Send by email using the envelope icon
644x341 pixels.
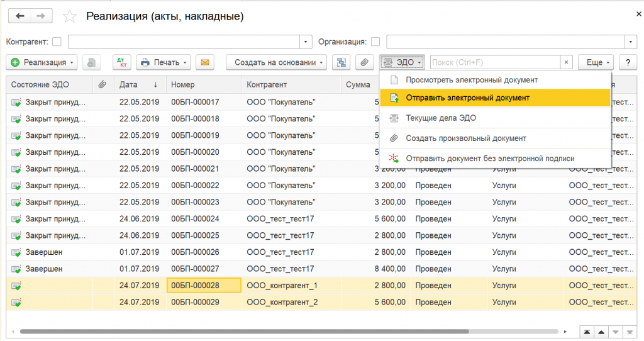pyautogui.click(x=204, y=62)
